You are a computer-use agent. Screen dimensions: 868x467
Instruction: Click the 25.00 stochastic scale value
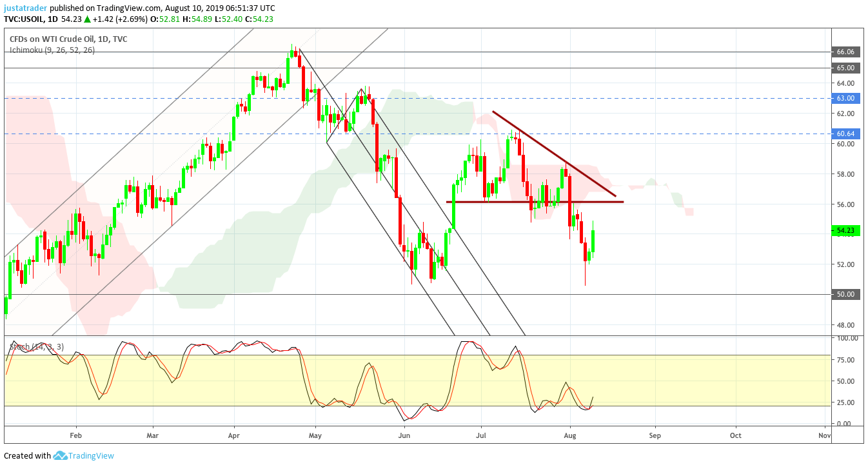click(845, 402)
